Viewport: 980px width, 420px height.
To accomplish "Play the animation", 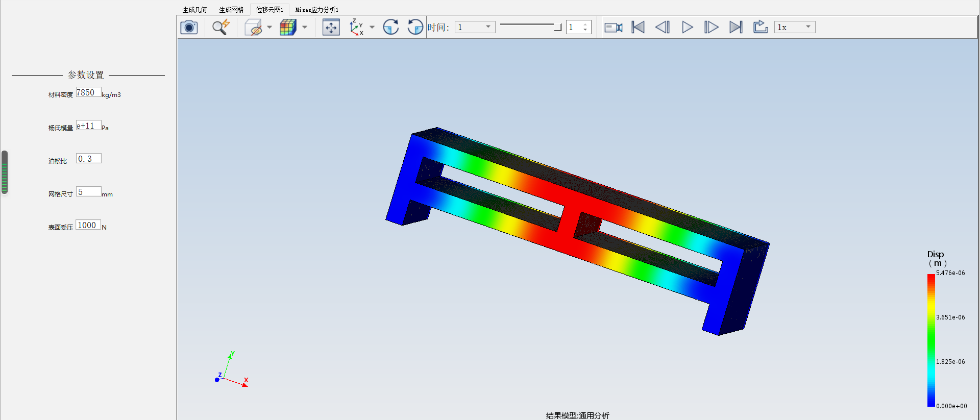I will pyautogui.click(x=688, y=27).
